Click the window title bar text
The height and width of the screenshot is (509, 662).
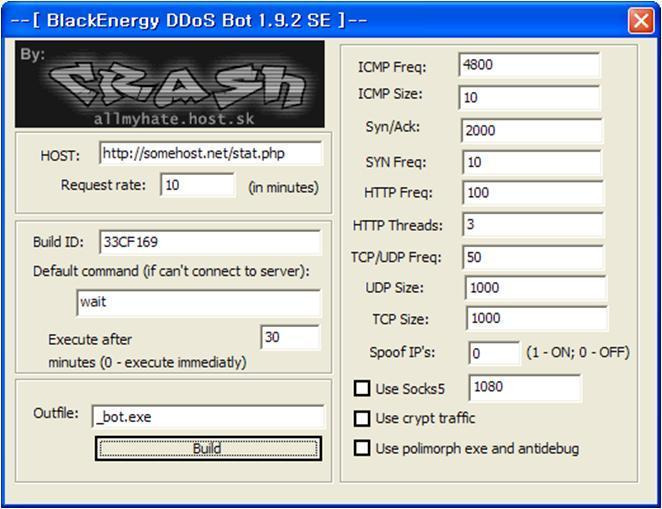[x=188, y=20]
